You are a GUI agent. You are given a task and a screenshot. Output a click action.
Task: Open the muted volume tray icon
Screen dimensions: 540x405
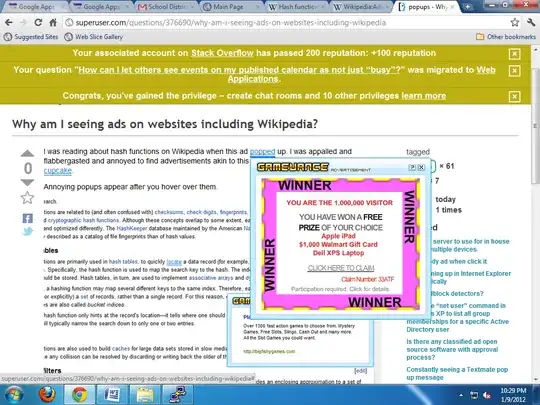coord(487,395)
